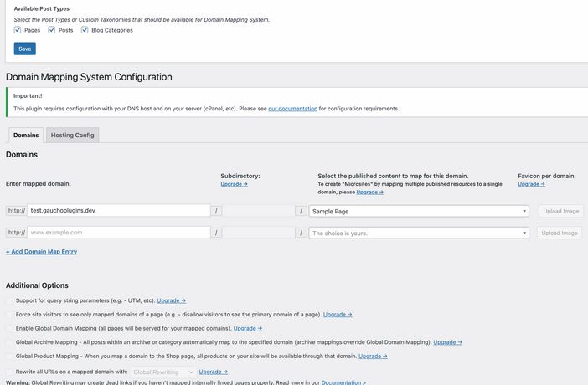Uncheck the Pages post type checkbox

coord(18,30)
